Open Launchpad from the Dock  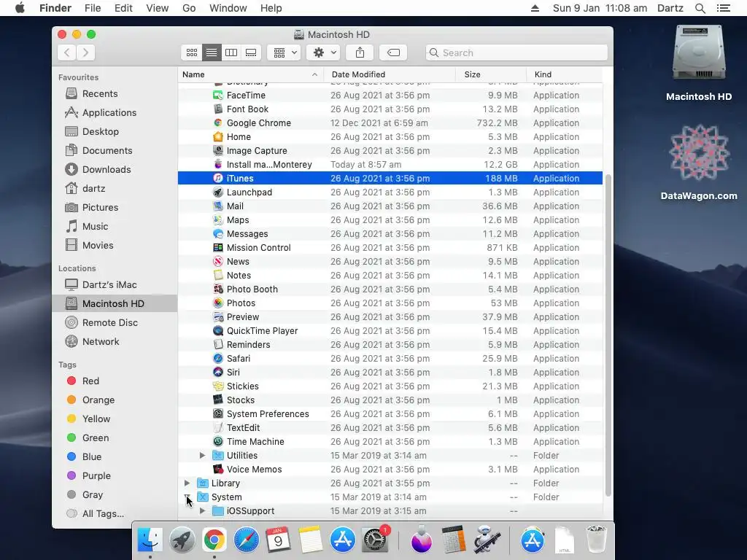click(182, 540)
